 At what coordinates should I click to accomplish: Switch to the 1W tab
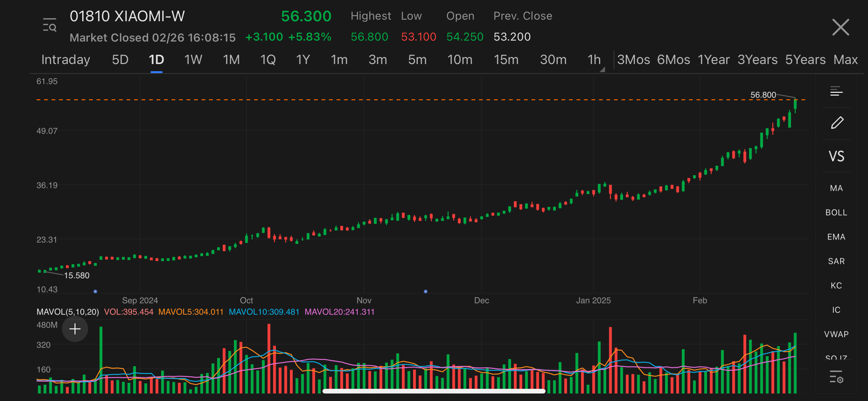pyautogui.click(x=193, y=60)
